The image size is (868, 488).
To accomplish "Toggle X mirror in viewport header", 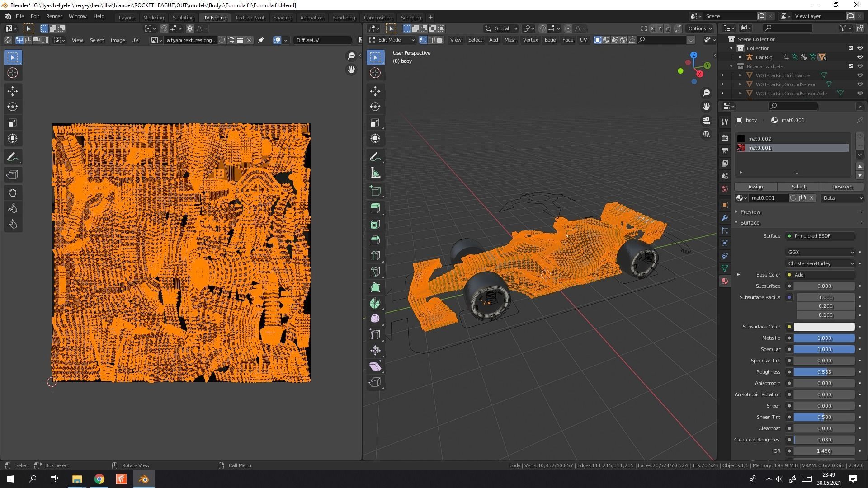I will [652, 28].
